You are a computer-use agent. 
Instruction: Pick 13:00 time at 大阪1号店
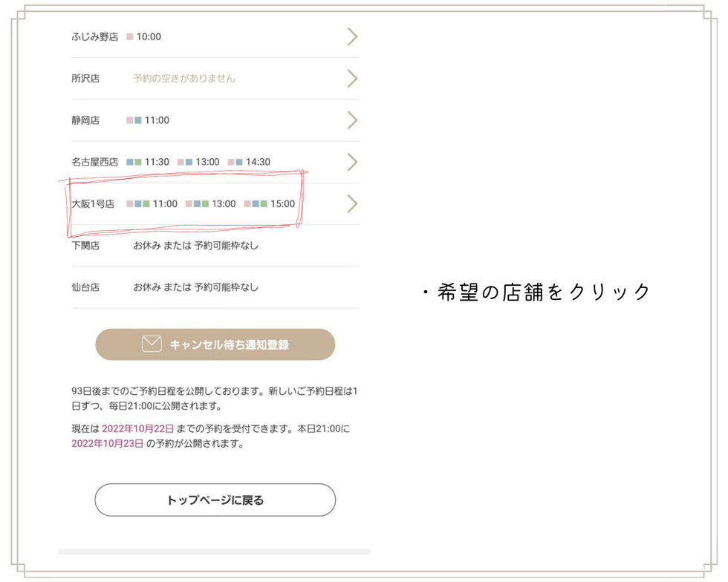coord(223,204)
